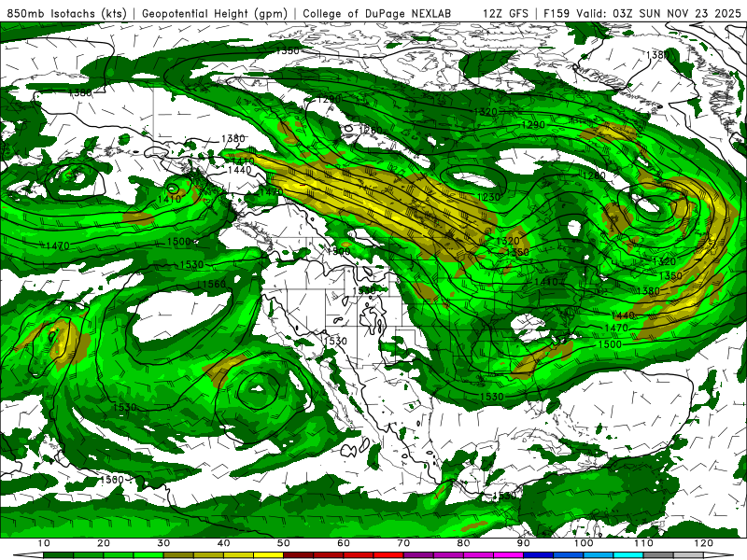Select the magenta swatch ending at label 90
Viewport: 747px width, 560px height.
pyautogui.click(x=508, y=555)
